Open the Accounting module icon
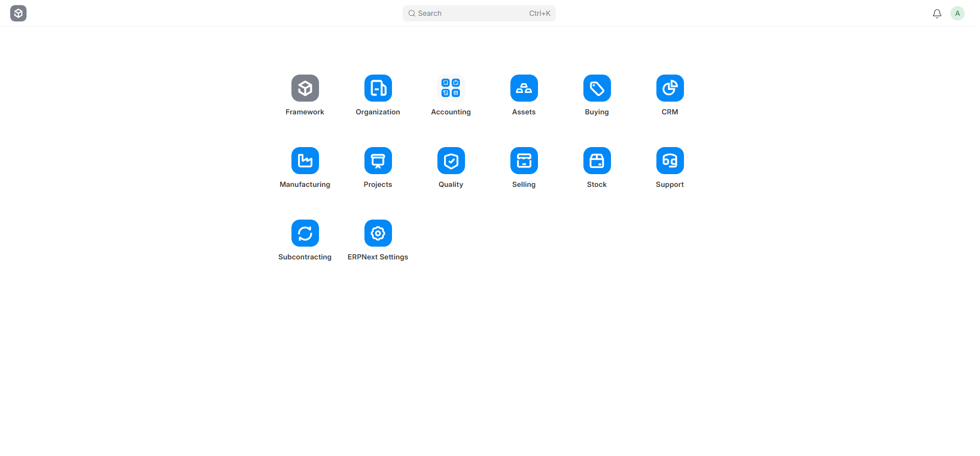 [x=451, y=88]
